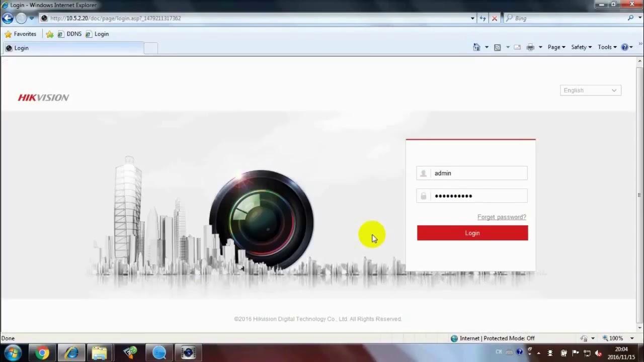Open the recent pages dropdown beside Forward

(x=31, y=18)
